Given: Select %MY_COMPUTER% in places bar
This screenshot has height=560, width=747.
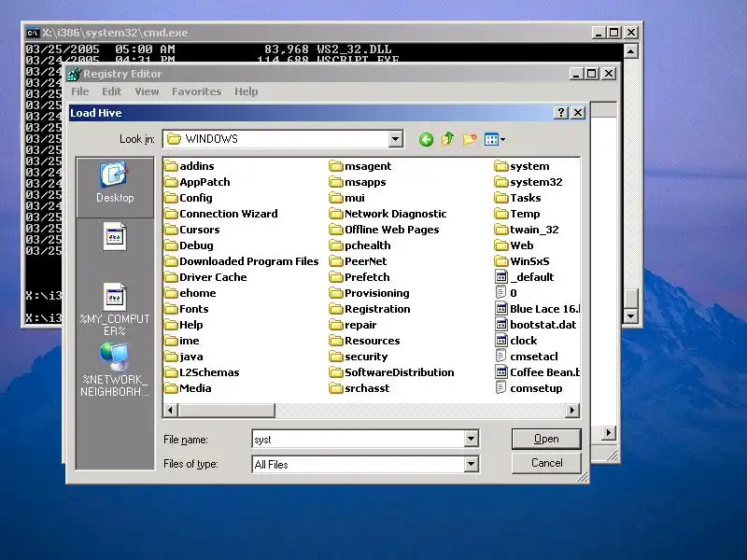Looking at the screenshot, I should click(115, 310).
